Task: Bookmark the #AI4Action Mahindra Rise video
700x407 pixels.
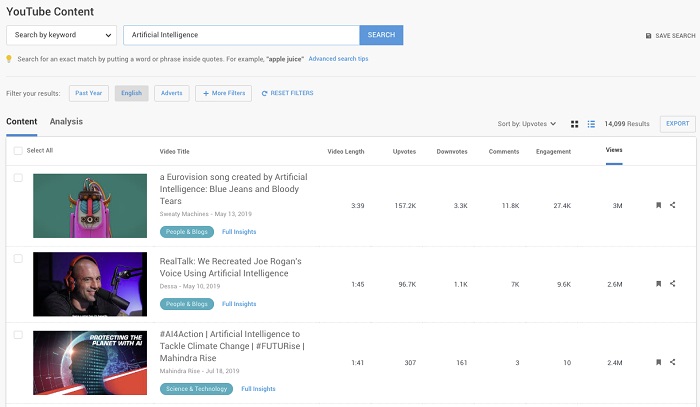Action: (658, 362)
